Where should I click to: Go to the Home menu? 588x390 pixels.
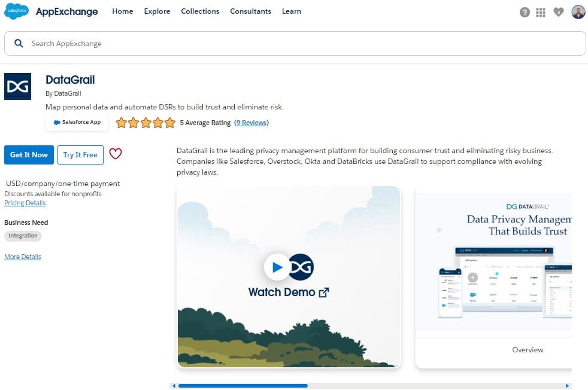[x=123, y=11]
